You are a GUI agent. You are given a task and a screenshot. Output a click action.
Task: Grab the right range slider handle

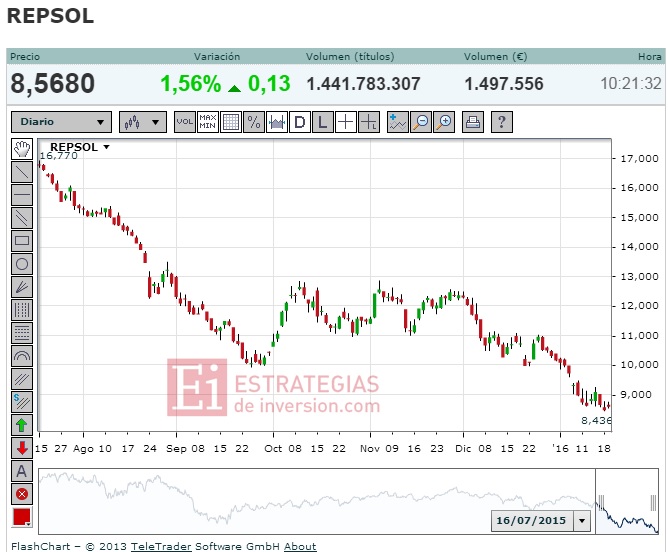tap(653, 503)
